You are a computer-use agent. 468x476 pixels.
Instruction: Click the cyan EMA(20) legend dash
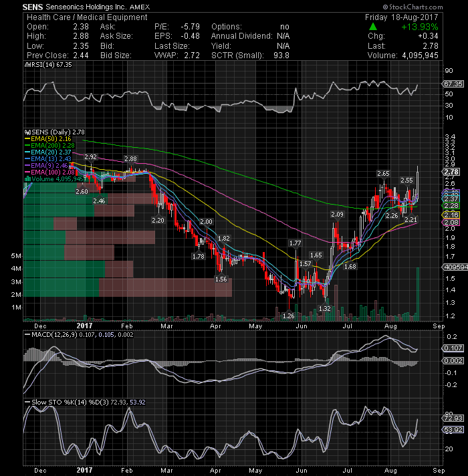27,152
